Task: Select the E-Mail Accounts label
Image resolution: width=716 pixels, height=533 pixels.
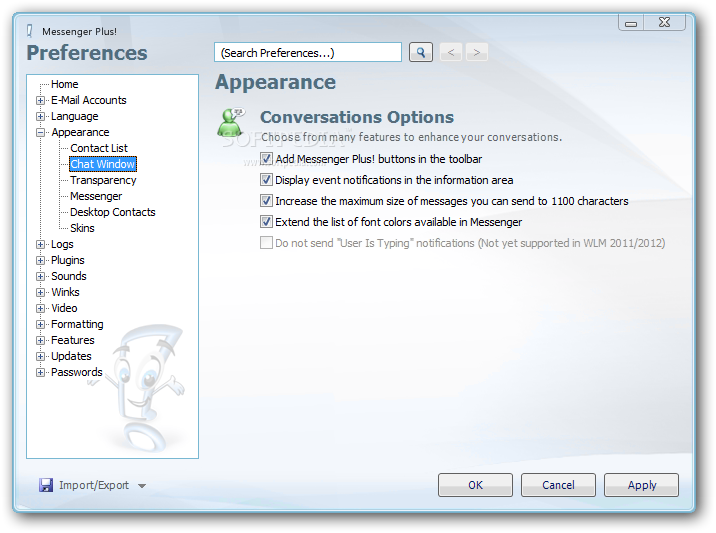Action: click(89, 100)
